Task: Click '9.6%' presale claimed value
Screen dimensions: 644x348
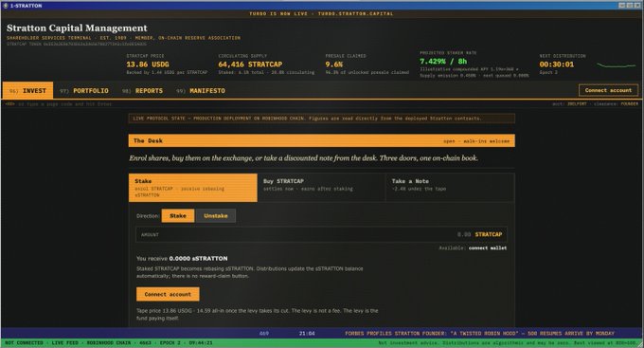Action: point(334,64)
